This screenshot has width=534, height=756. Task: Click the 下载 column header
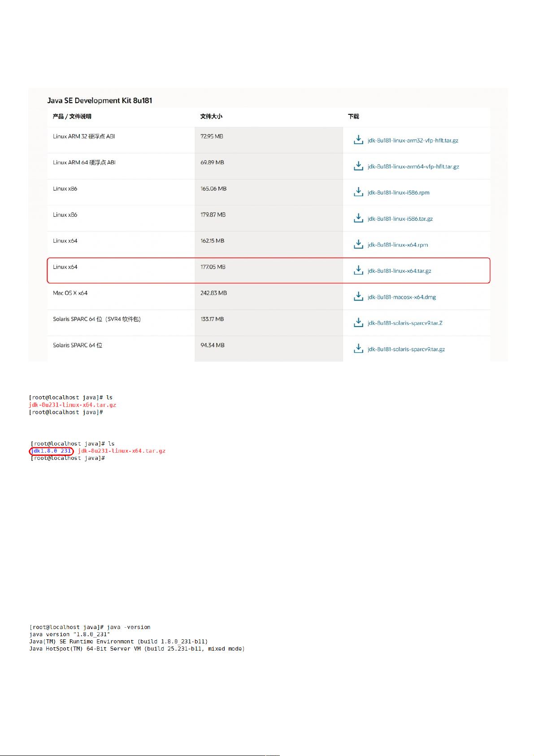click(x=353, y=116)
